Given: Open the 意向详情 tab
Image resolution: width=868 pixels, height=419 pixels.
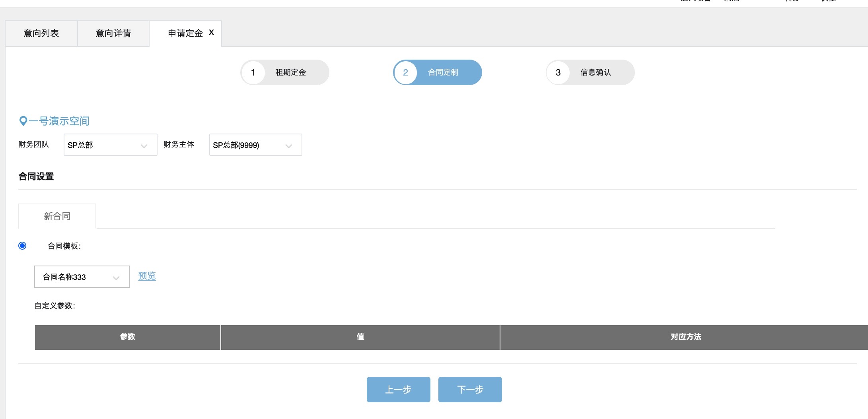Looking at the screenshot, I should pyautogui.click(x=113, y=33).
